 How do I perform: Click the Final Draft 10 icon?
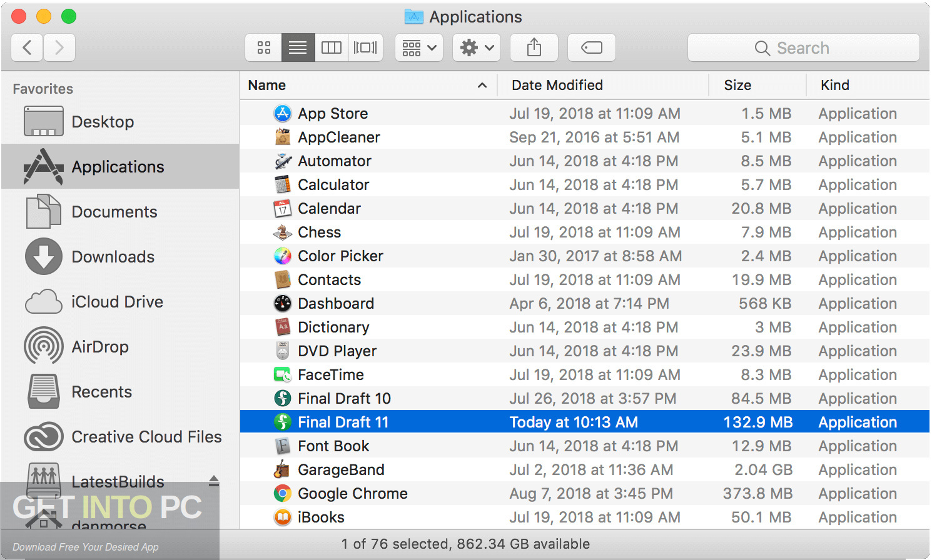click(x=283, y=398)
